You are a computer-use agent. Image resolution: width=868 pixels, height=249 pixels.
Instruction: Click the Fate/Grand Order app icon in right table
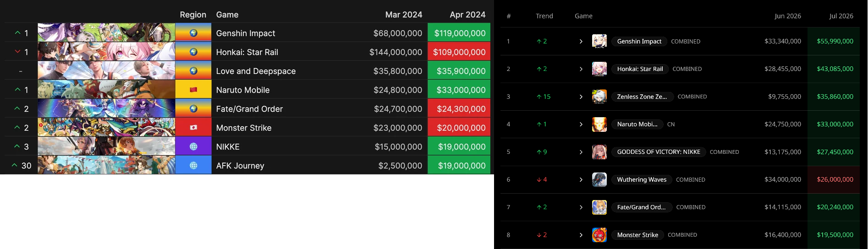click(x=599, y=207)
